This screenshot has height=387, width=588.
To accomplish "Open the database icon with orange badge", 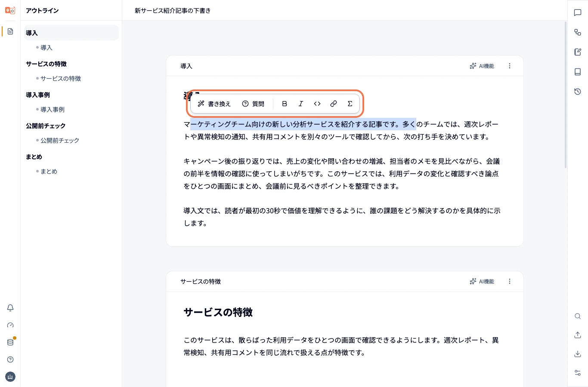I will [10, 342].
